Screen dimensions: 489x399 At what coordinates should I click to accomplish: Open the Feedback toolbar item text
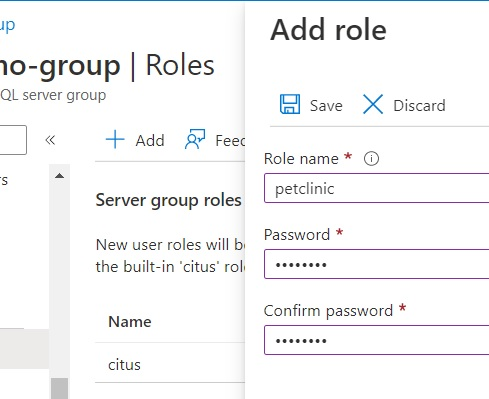click(230, 140)
